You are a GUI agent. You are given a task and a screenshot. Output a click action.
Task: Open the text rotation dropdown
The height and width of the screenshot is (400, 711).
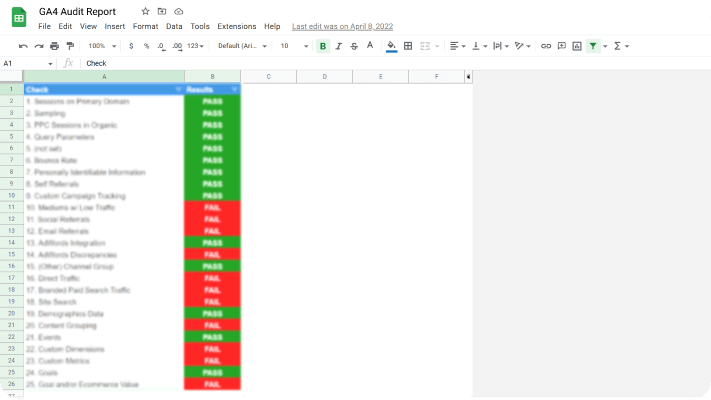(522, 46)
